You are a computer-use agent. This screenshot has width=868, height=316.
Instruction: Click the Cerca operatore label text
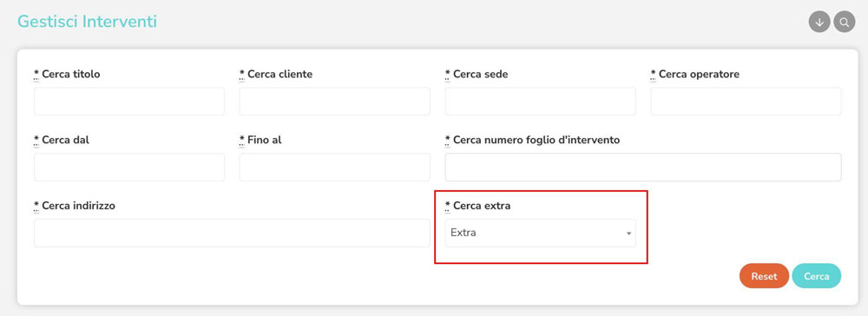[x=699, y=74]
